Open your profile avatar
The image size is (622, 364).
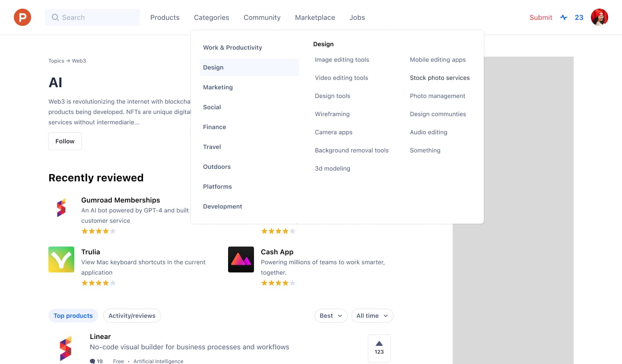pyautogui.click(x=600, y=17)
